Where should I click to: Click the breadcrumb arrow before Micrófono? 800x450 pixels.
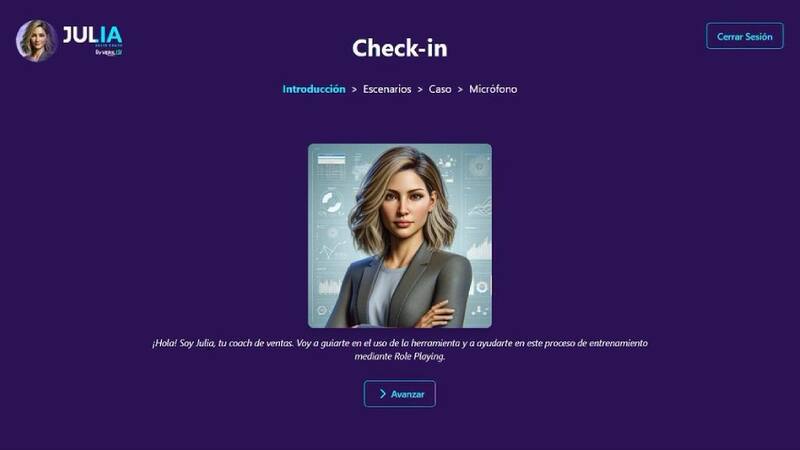tap(460, 89)
